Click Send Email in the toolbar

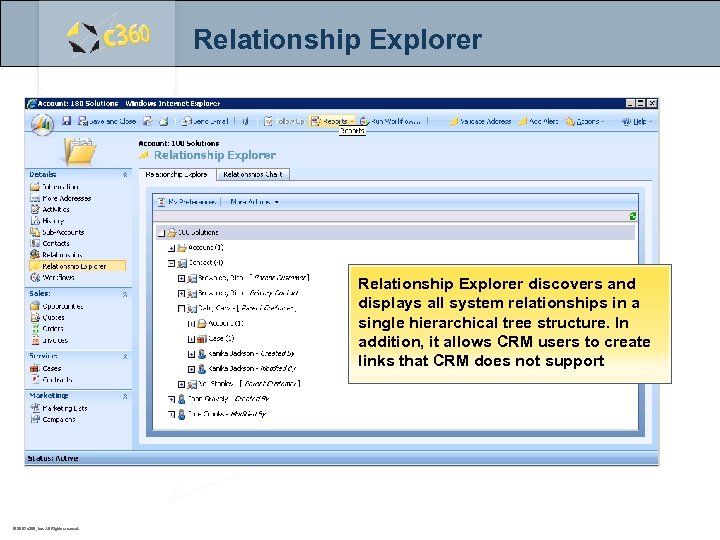click(205, 121)
